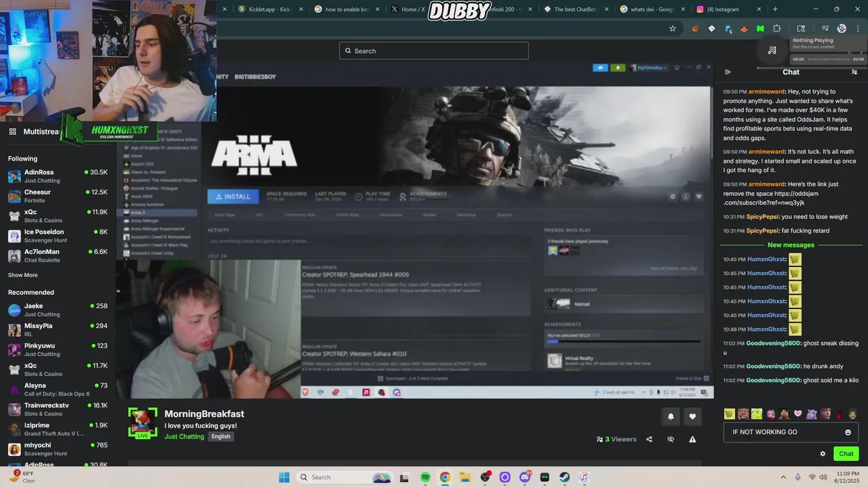Click the green Chat send button
This screenshot has height=488, width=868.
846,454
